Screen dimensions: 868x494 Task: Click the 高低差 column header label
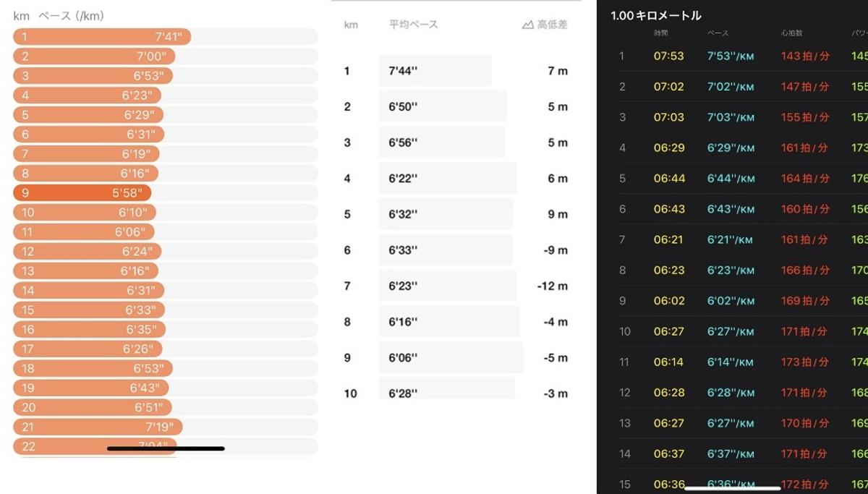pyautogui.click(x=553, y=25)
